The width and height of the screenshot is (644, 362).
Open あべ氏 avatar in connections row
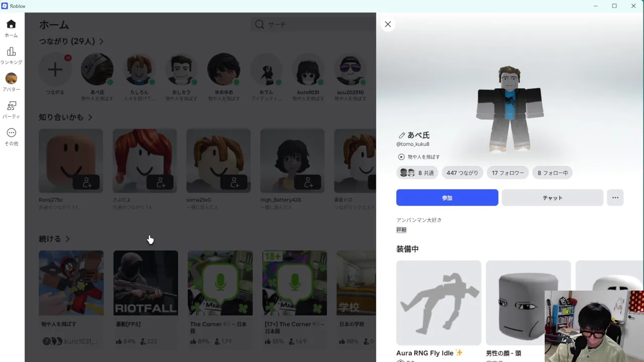point(97,69)
